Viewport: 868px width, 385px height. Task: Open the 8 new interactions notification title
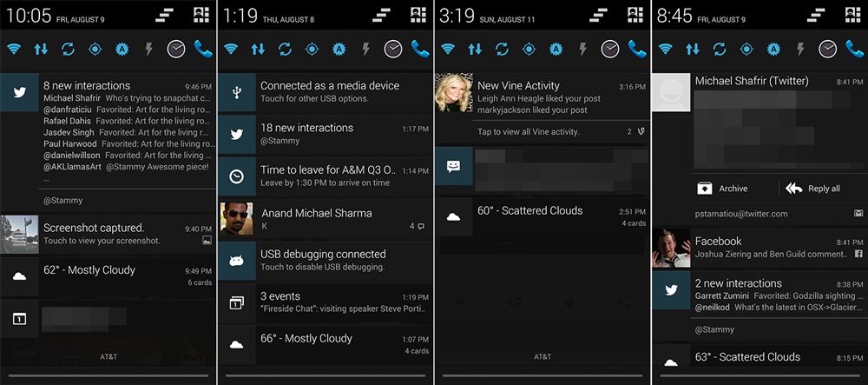coord(87,86)
